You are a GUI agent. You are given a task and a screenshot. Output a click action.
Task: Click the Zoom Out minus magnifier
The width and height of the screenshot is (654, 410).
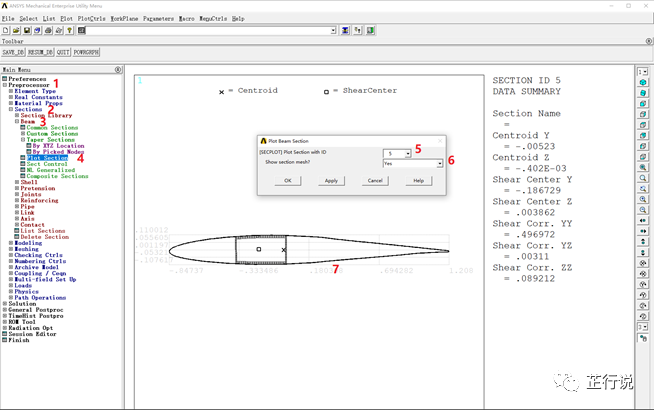click(x=643, y=210)
